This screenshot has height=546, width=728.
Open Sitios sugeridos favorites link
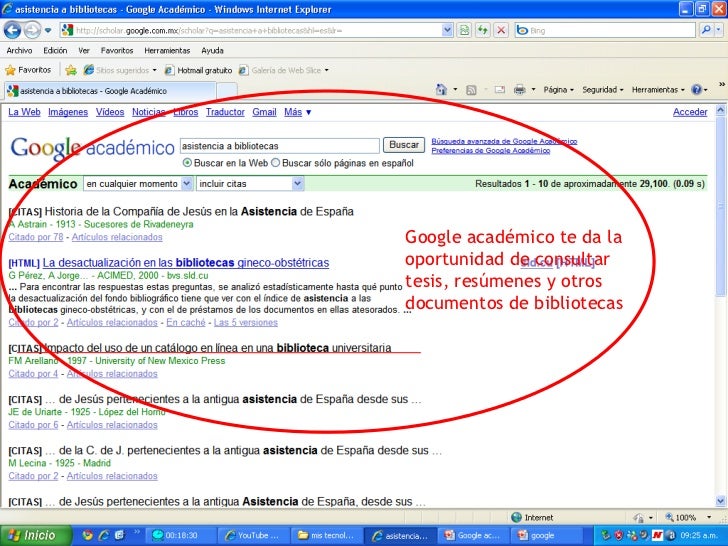[x=120, y=70]
